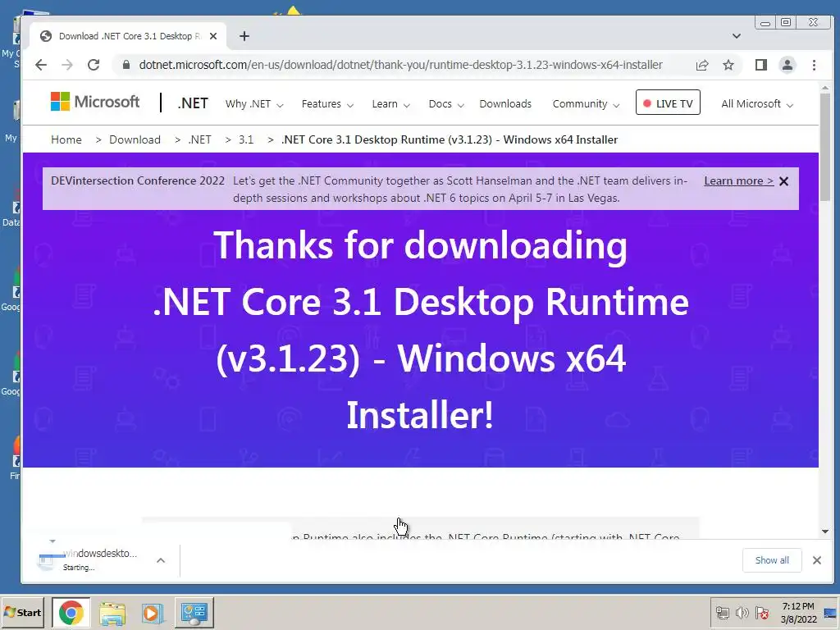The image size is (840, 630).
Task: Open the Downloads nav item
Action: coord(505,104)
